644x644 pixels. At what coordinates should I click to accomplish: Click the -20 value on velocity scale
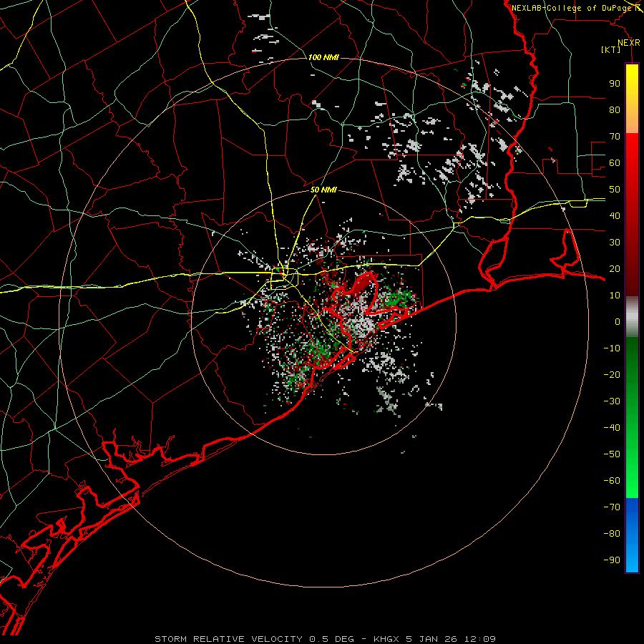point(612,374)
